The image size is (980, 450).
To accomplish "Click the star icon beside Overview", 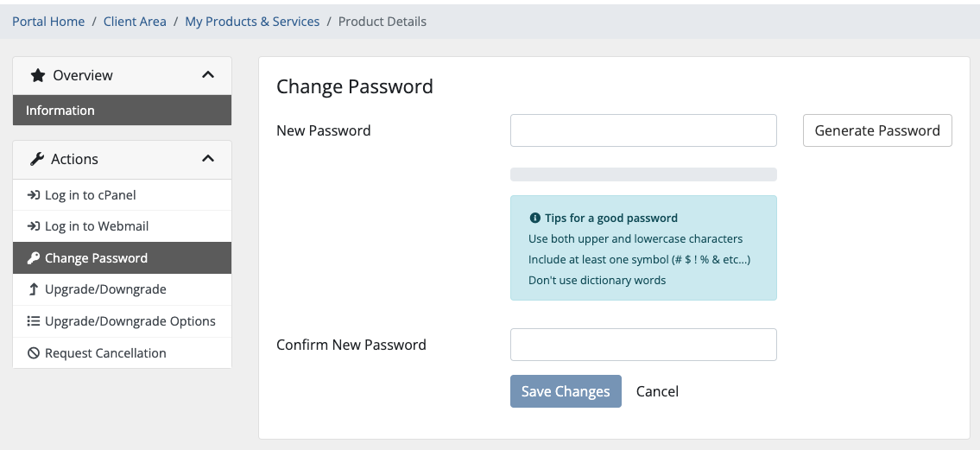I will point(37,76).
